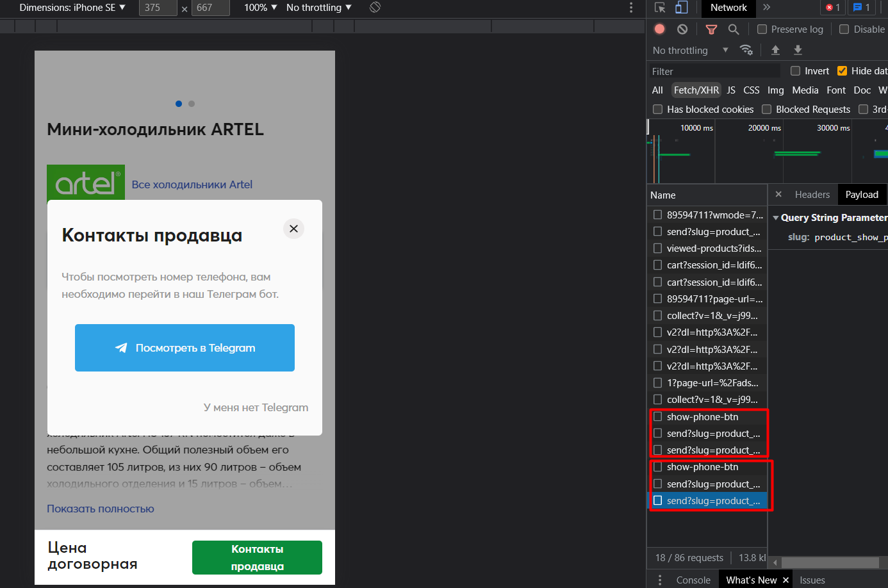Filter requests by All
The image size is (888, 588).
pos(657,90)
